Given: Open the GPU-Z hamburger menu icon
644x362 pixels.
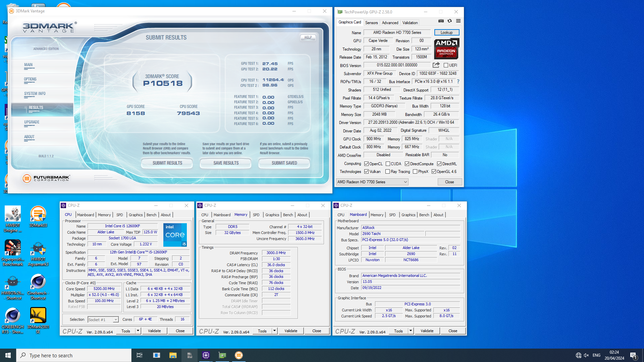Looking at the screenshot, I should coord(458,21).
